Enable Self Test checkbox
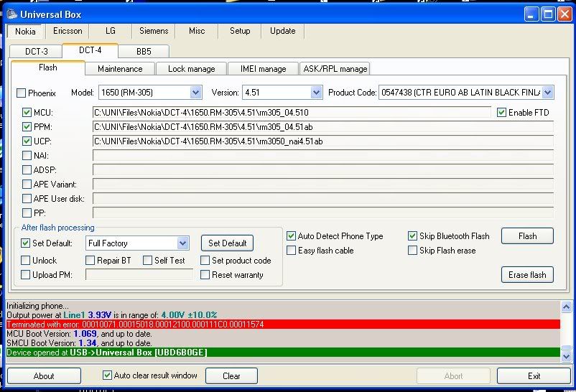The height and width of the screenshot is (392, 576). pyautogui.click(x=147, y=260)
